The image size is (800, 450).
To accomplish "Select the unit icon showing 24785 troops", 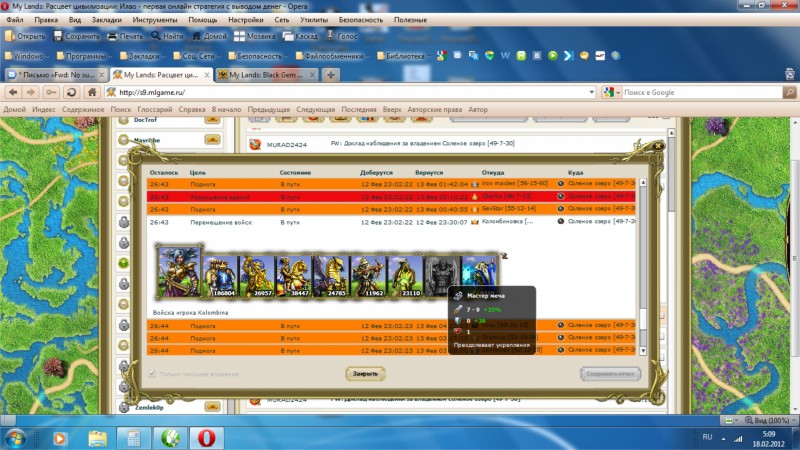I will 331,276.
